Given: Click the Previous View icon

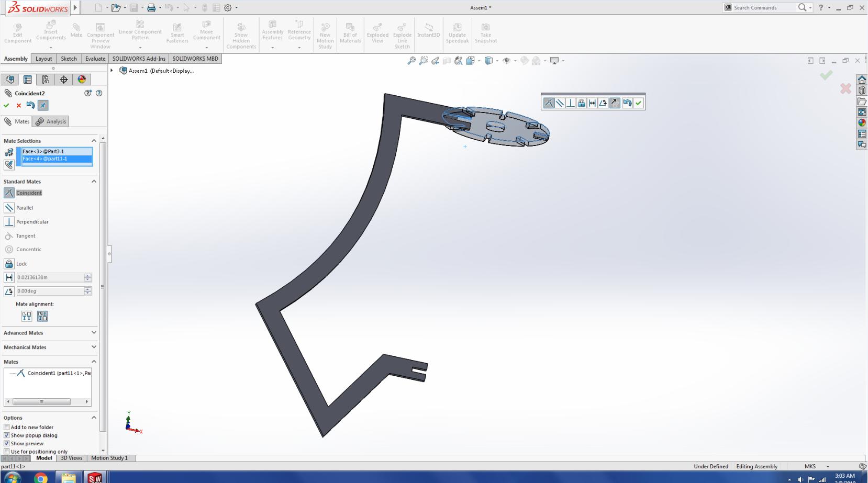Looking at the screenshot, I should click(435, 61).
